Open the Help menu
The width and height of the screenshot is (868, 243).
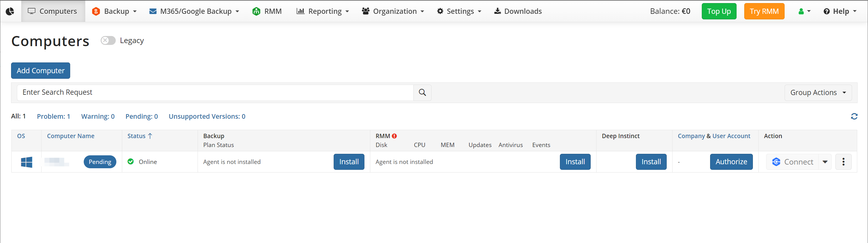(840, 11)
